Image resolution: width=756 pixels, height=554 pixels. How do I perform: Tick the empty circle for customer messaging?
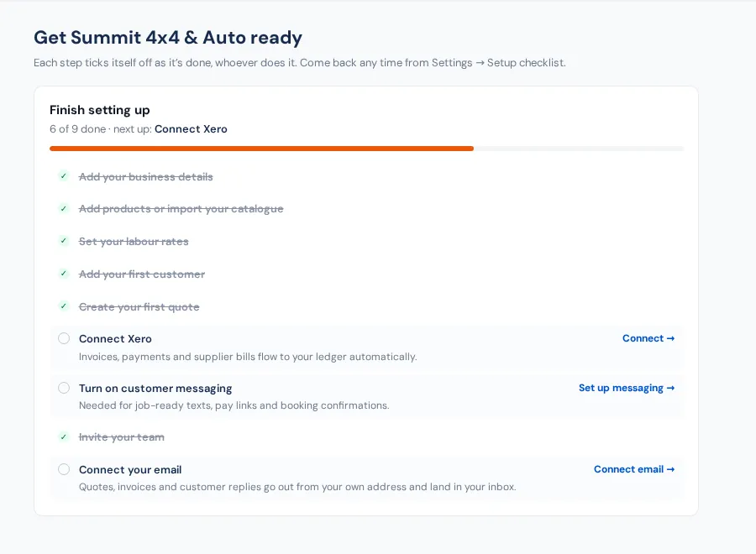[x=64, y=388]
